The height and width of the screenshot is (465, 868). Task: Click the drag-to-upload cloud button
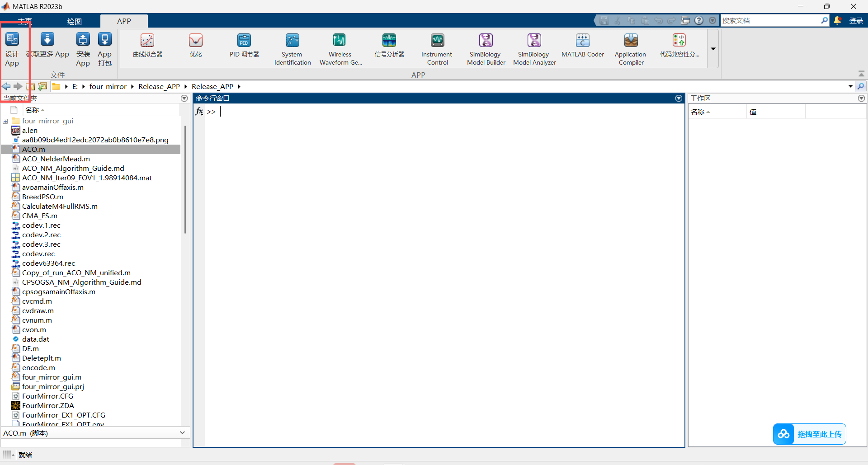pos(809,434)
